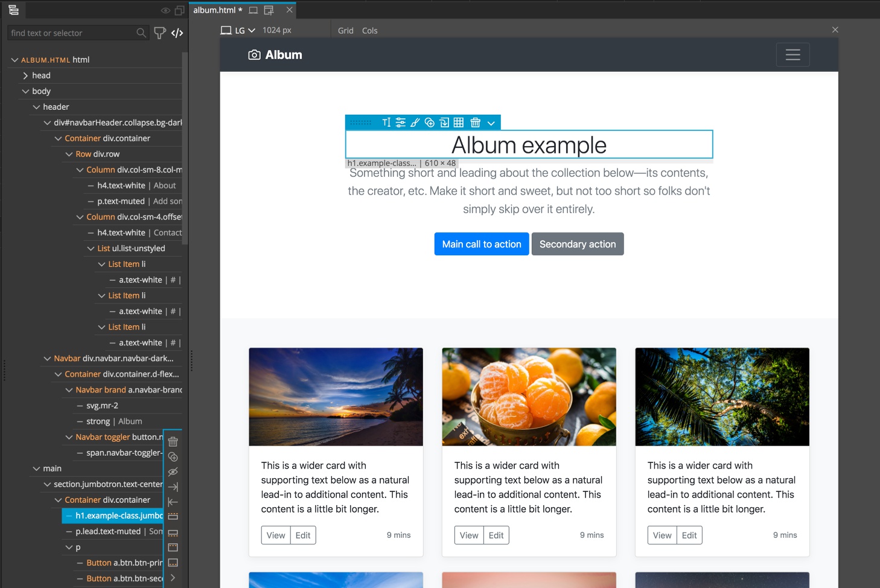Open the style brush tool
Image resolution: width=880 pixels, height=588 pixels.
click(x=415, y=123)
